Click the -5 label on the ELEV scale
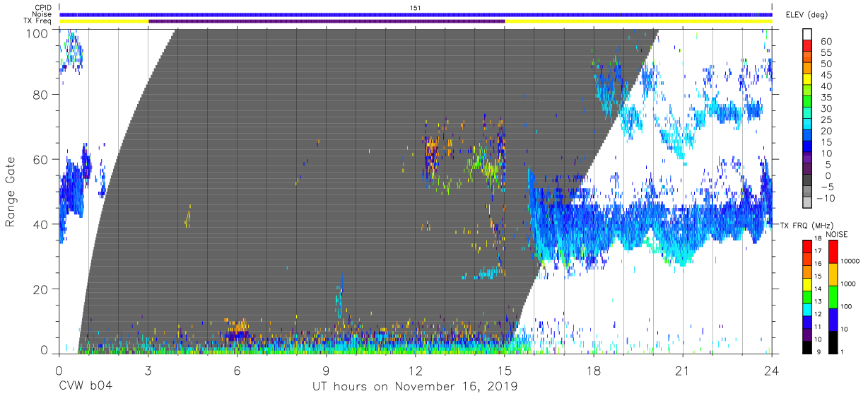868x401 pixels. coord(829,186)
